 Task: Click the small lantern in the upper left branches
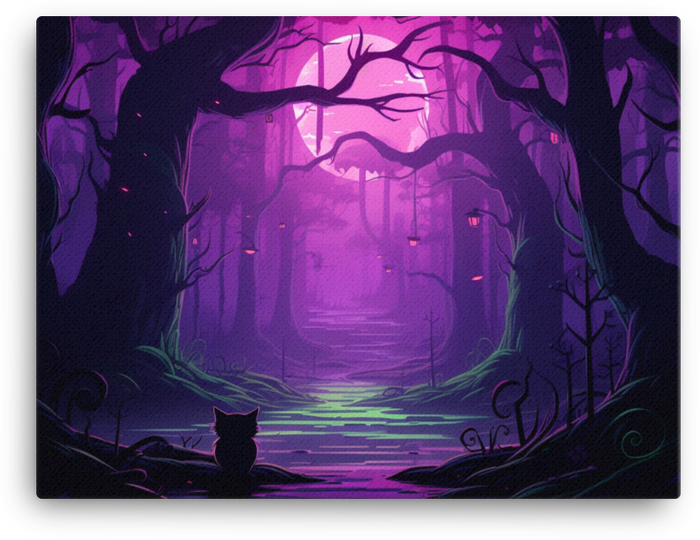coord(270,119)
